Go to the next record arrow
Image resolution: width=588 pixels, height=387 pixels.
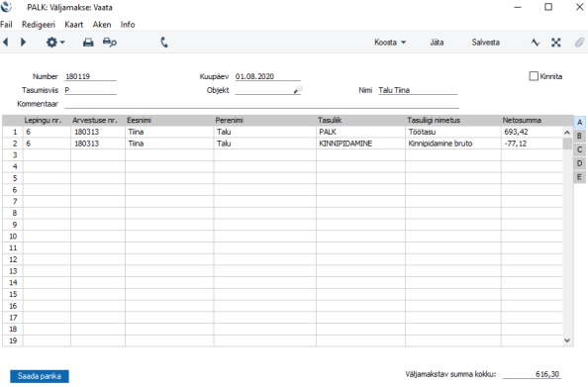coord(23,42)
